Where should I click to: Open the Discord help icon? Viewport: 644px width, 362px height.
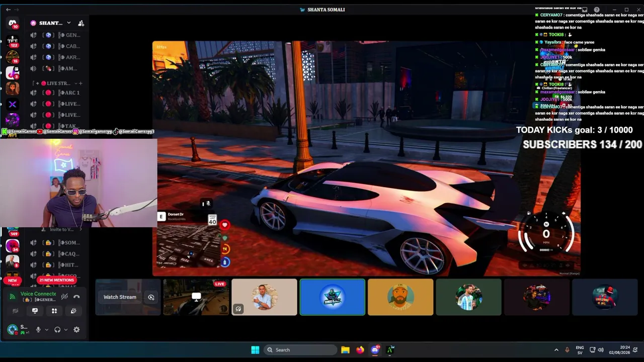(x=597, y=10)
